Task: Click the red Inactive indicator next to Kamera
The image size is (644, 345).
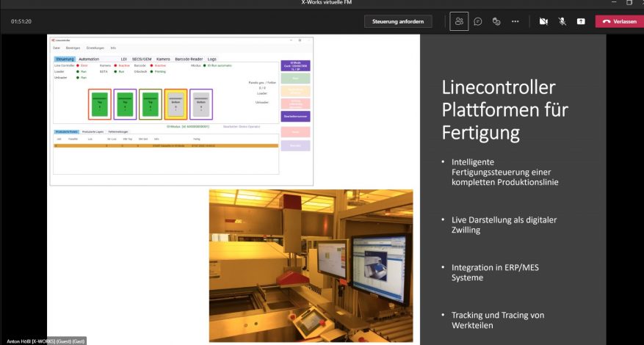Action: pyautogui.click(x=116, y=66)
